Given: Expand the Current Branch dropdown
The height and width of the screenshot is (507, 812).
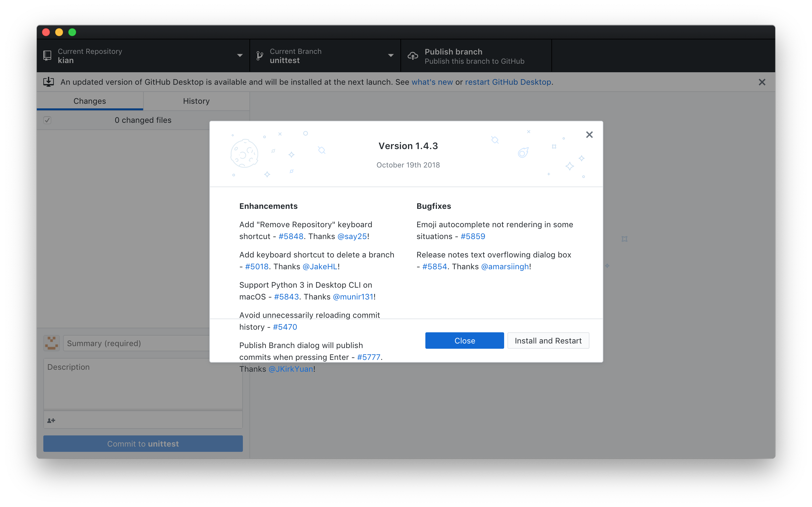Looking at the screenshot, I should tap(325, 56).
